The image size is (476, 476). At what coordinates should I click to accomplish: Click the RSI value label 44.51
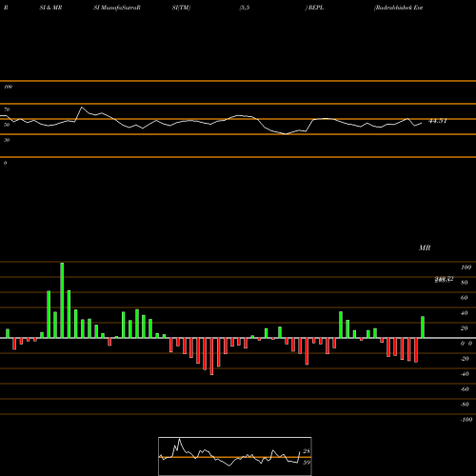pos(438,121)
